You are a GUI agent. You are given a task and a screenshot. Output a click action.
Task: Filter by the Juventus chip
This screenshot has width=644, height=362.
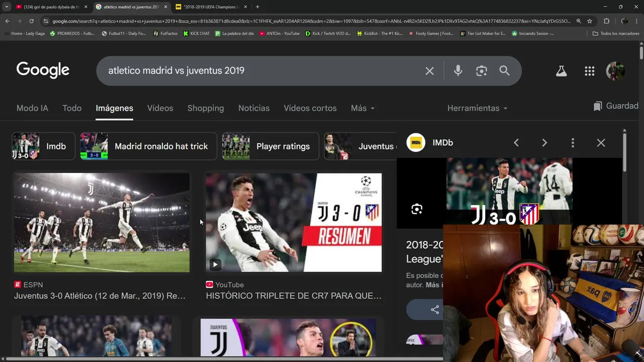[361, 146]
